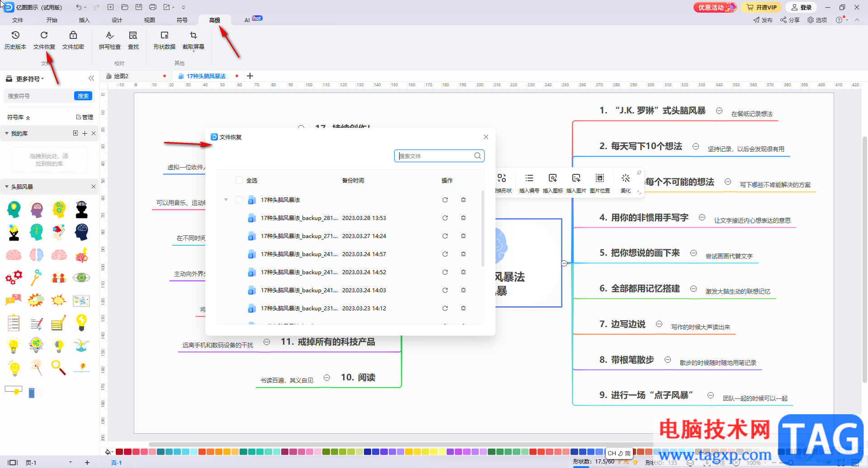Open Options (选项) settings

tap(817, 20)
